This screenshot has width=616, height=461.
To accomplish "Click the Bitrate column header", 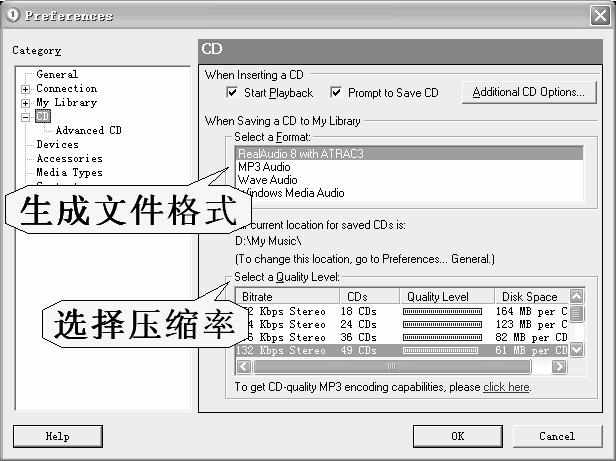I will pyautogui.click(x=288, y=296).
